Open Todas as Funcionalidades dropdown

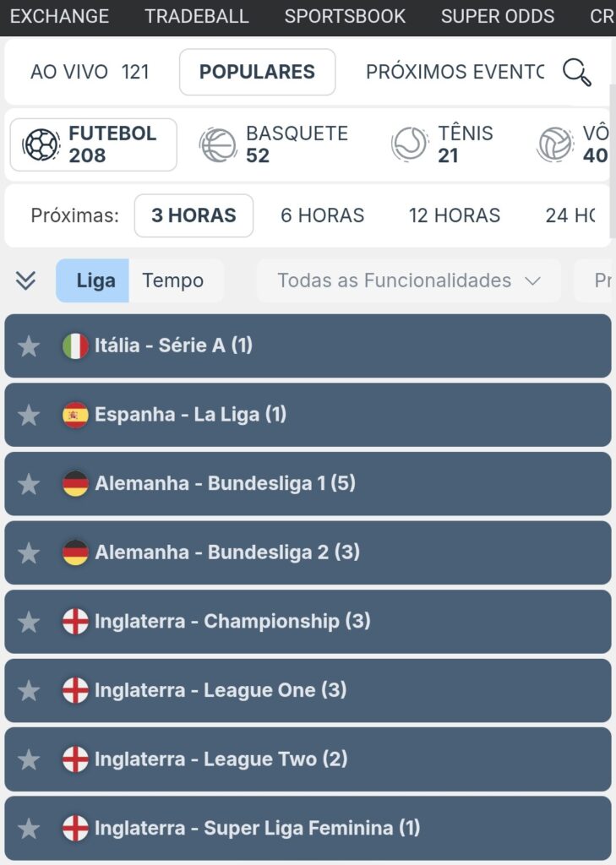[408, 280]
